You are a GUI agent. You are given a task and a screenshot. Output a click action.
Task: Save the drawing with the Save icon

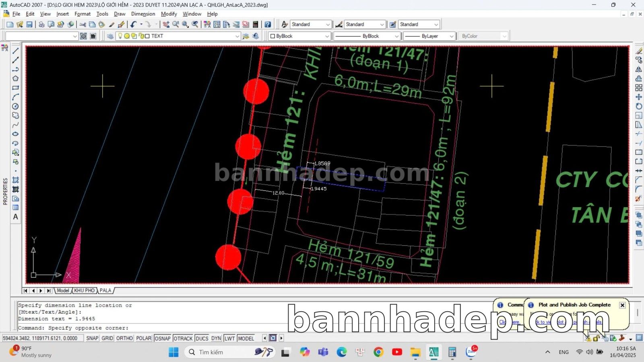(29, 25)
